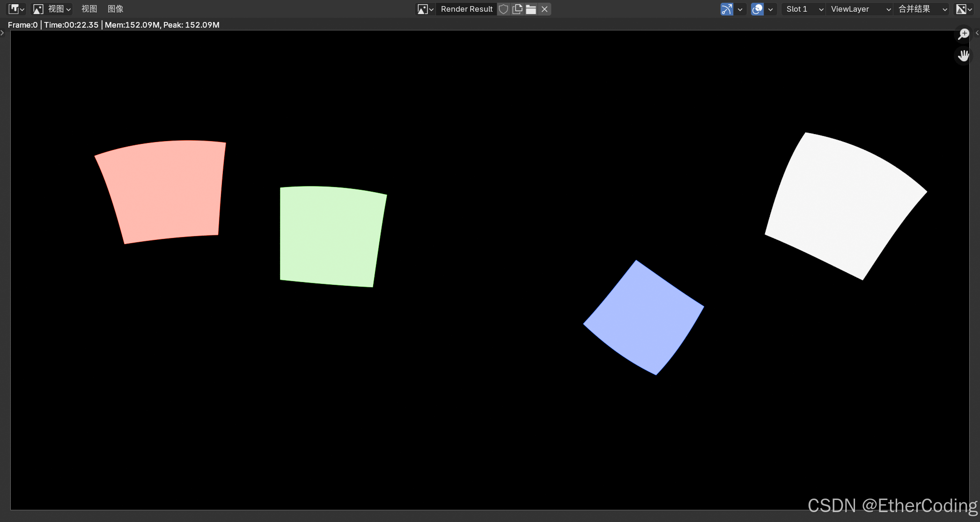Open the 图像 menu
The width and height of the screenshot is (980, 522).
[115, 9]
